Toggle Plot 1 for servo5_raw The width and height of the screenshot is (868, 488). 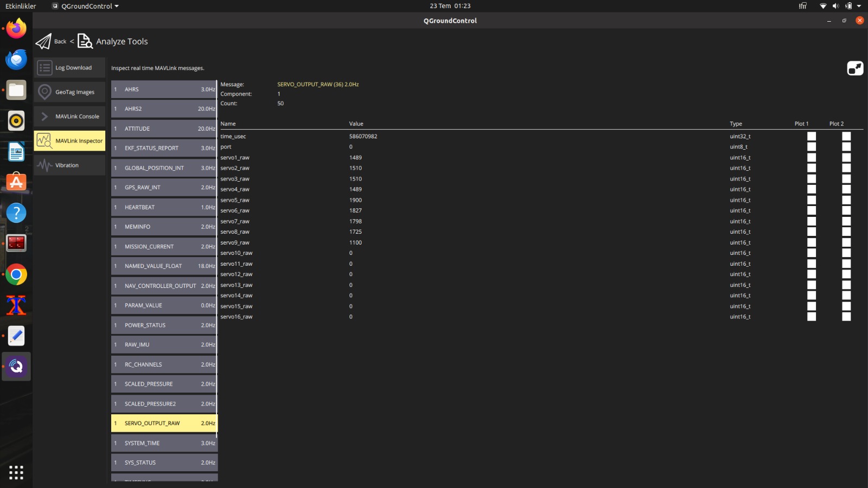click(x=812, y=200)
